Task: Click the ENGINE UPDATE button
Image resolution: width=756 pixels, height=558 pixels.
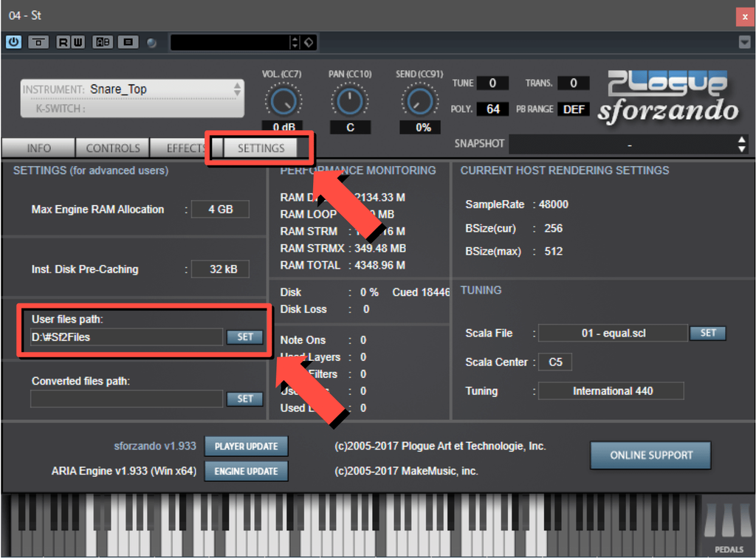Action: pyautogui.click(x=247, y=471)
